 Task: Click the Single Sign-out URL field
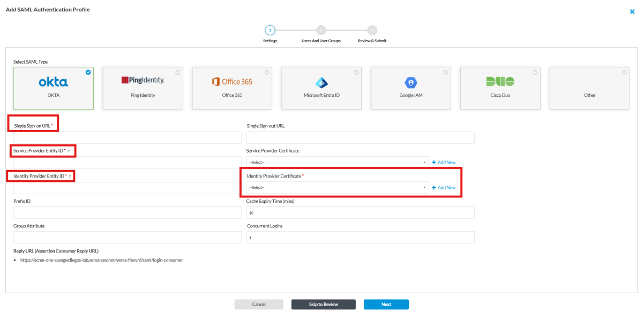(361, 137)
